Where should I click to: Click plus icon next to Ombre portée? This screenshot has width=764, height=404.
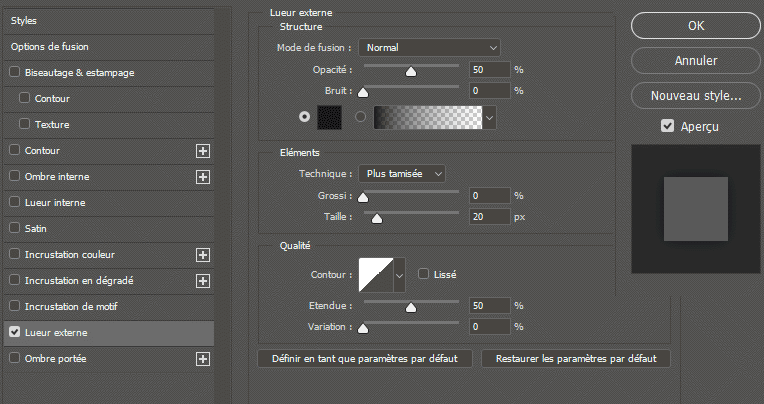[203, 358]
